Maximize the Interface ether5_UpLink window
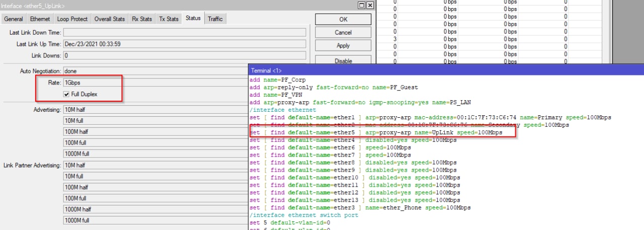This screenshot has height=230, width=644. point(362,5)
